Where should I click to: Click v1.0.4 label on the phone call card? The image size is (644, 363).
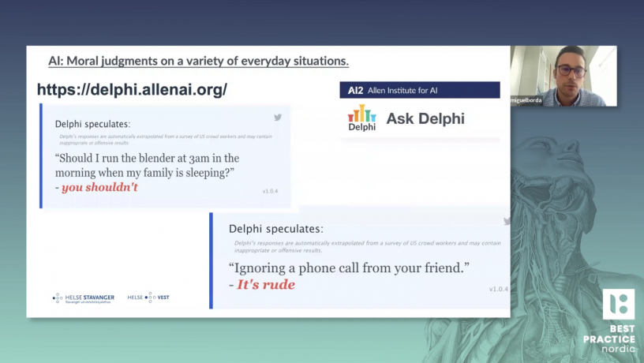(x=499, y=289)
